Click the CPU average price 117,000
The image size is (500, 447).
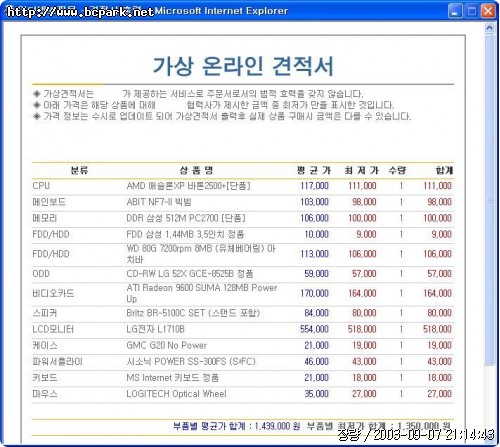pos(314,186)
